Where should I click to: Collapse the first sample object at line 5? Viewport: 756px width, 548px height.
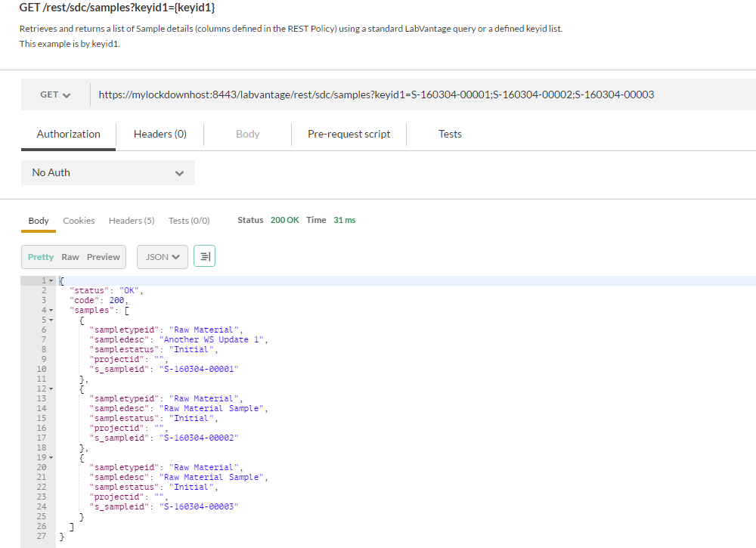(x=51, y=320)
